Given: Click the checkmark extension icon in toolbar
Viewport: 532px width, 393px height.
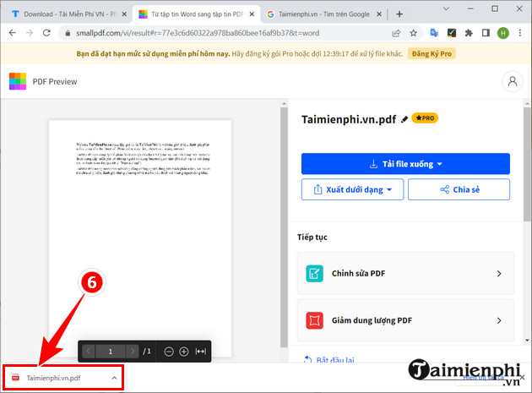Looking at the screenshot, I should pos(451,33).
